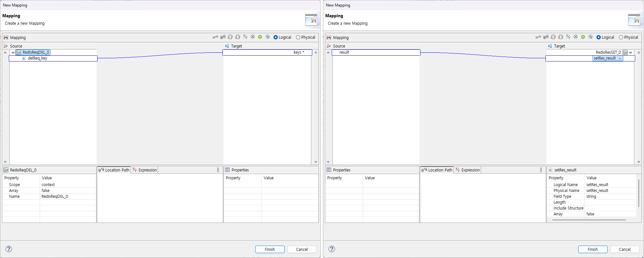Select the setRes_result target field
644x258 pixels.
(590, 58)
